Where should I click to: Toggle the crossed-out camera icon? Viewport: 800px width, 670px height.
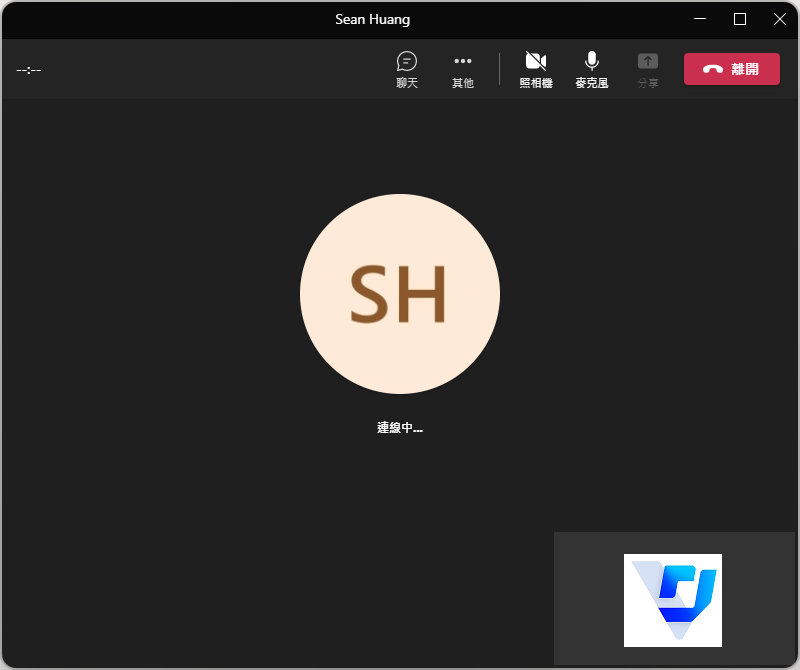click(536, 61)
